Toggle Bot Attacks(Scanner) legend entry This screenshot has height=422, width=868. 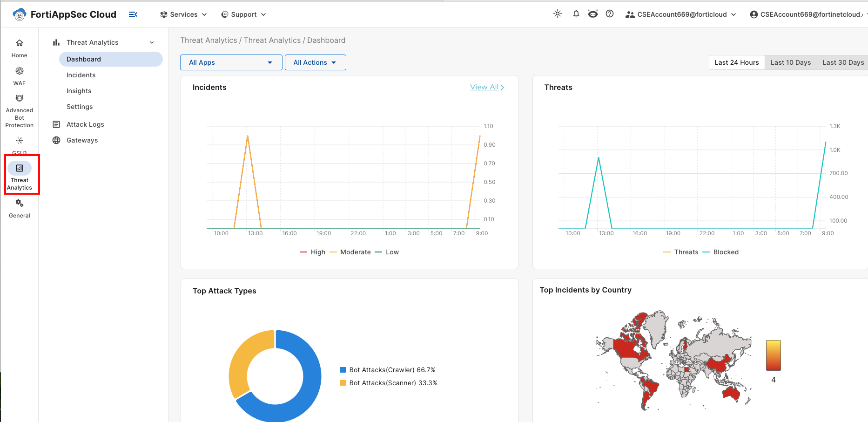tap(389, 383)
